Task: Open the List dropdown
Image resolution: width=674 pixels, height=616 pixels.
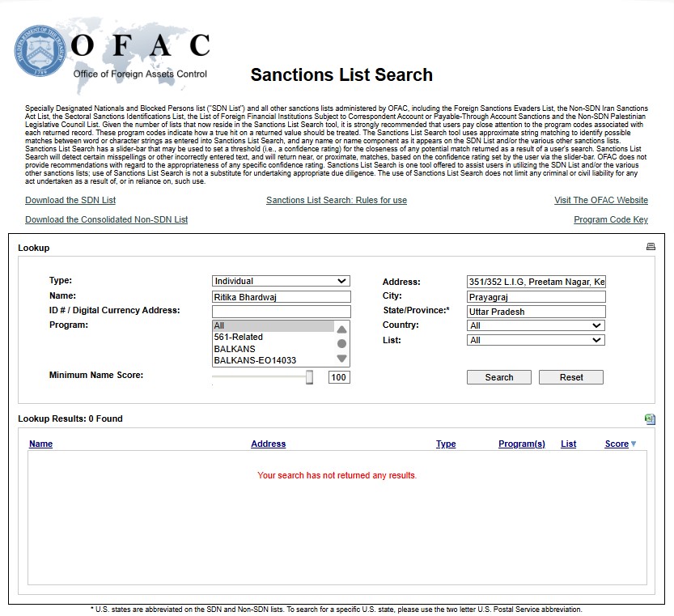Action: click(x=536, y=340)
